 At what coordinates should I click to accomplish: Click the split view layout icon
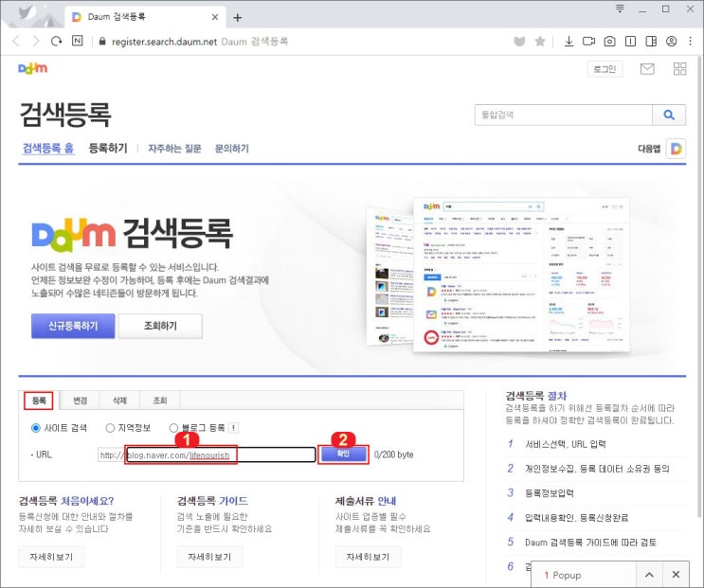tap(651, 42)
